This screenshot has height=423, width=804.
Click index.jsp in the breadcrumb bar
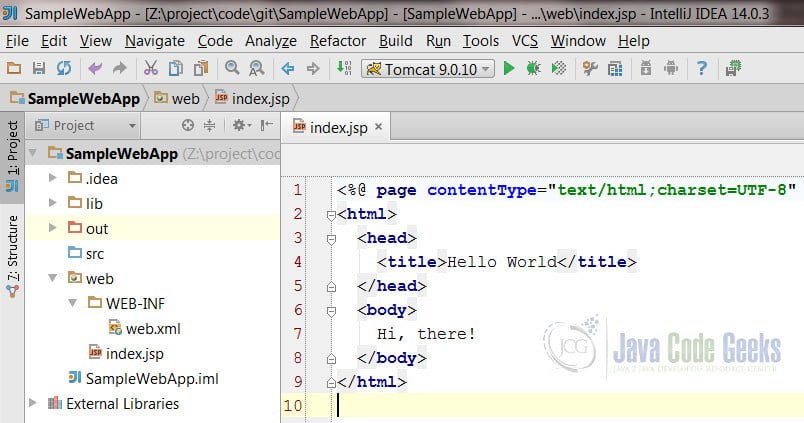click(x=253, y=98)
